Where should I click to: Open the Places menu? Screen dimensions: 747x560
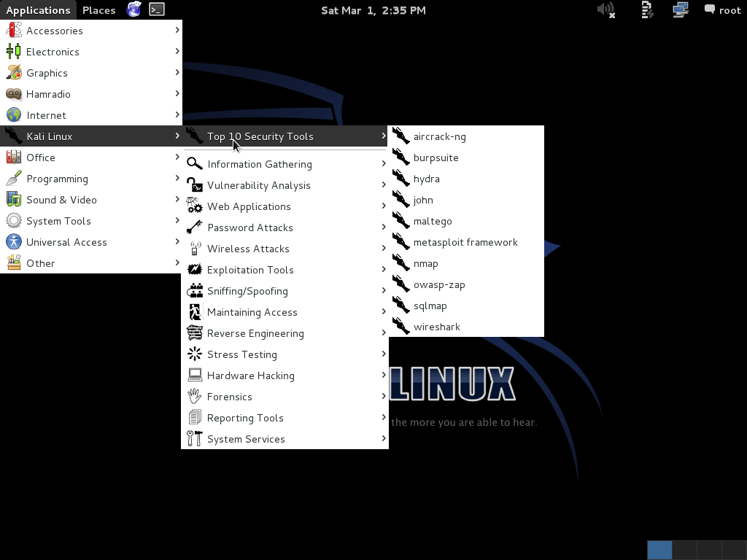tap(98, 10)
